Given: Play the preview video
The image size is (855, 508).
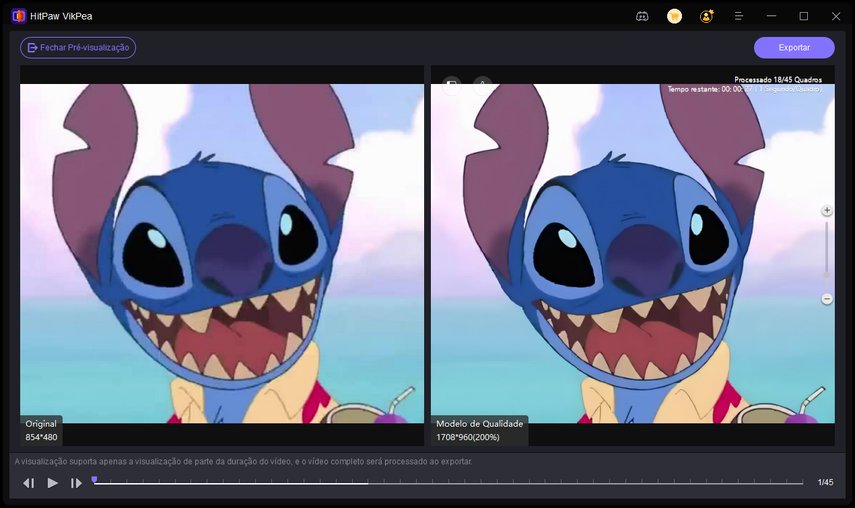Looking at the screenshot, I should pyautogui.click(x=52, y=483).
